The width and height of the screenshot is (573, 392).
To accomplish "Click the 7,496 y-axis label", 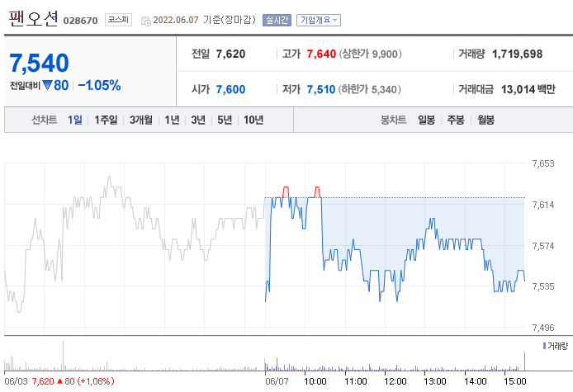I will click(x=543, y=328).
